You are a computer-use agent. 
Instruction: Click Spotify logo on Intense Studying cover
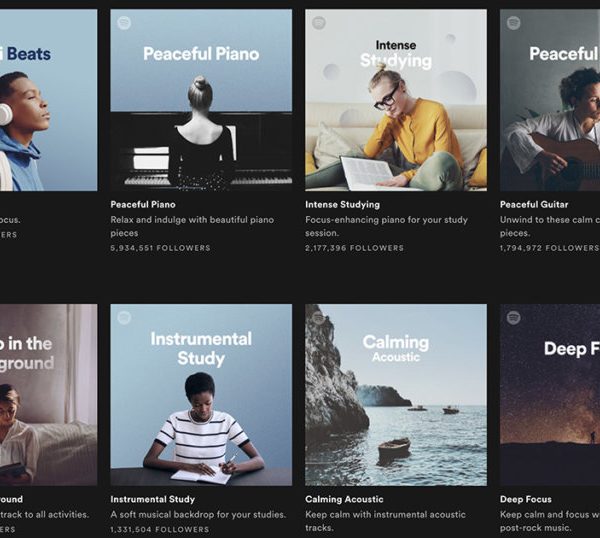tap(319, 23)
